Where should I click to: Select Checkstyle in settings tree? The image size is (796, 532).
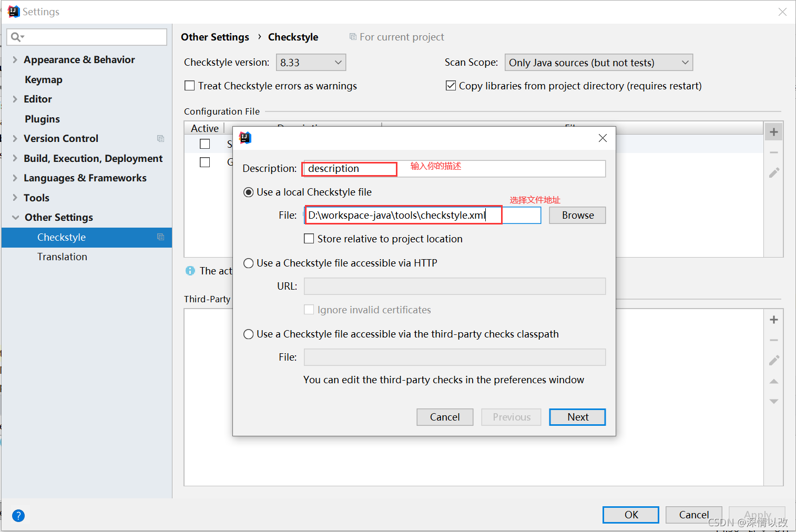(87, 237)
